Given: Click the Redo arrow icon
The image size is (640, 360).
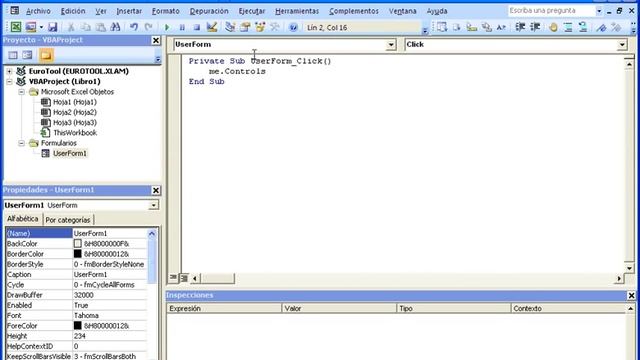Looking at the screenshot, I should 149,27.
